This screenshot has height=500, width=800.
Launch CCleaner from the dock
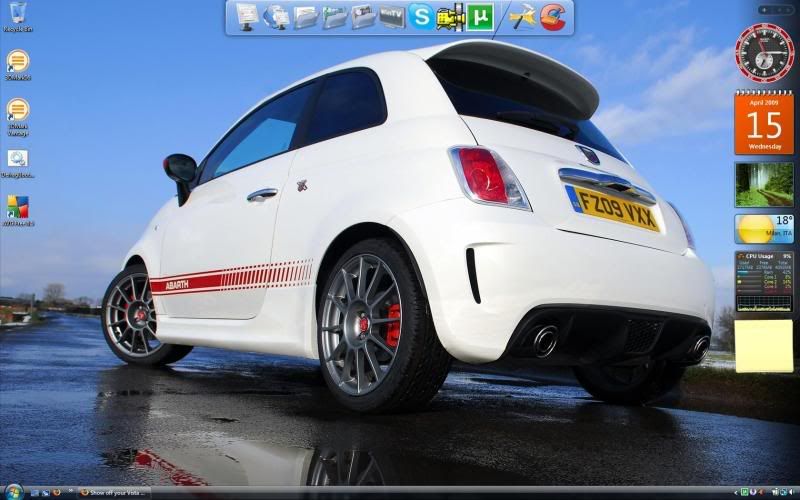pyautogui.click(x=553, y=17)
